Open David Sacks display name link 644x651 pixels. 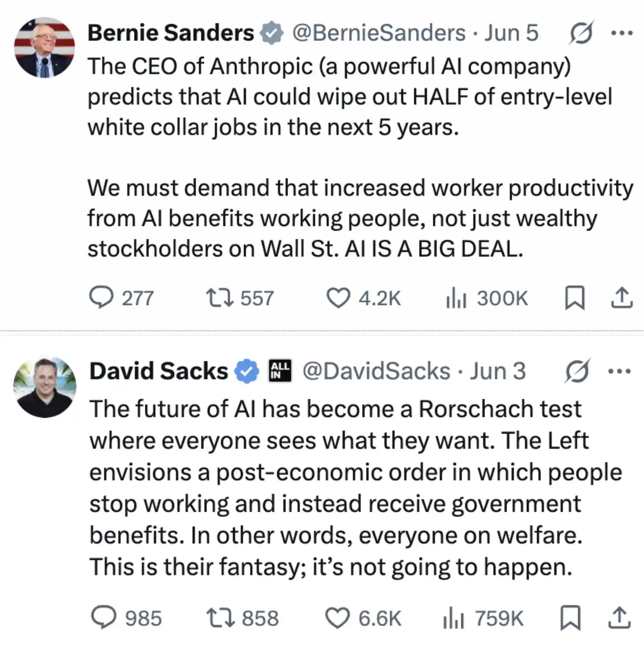coord(159,371)
